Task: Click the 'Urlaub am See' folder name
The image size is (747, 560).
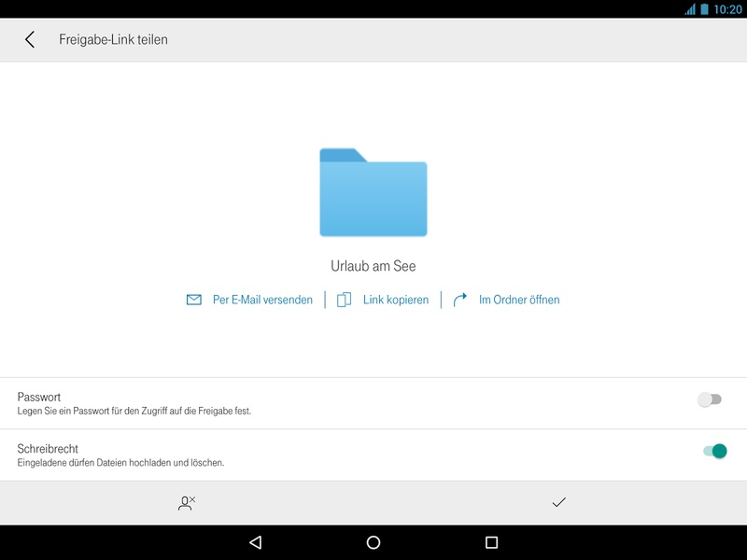Action: (373, 266)
